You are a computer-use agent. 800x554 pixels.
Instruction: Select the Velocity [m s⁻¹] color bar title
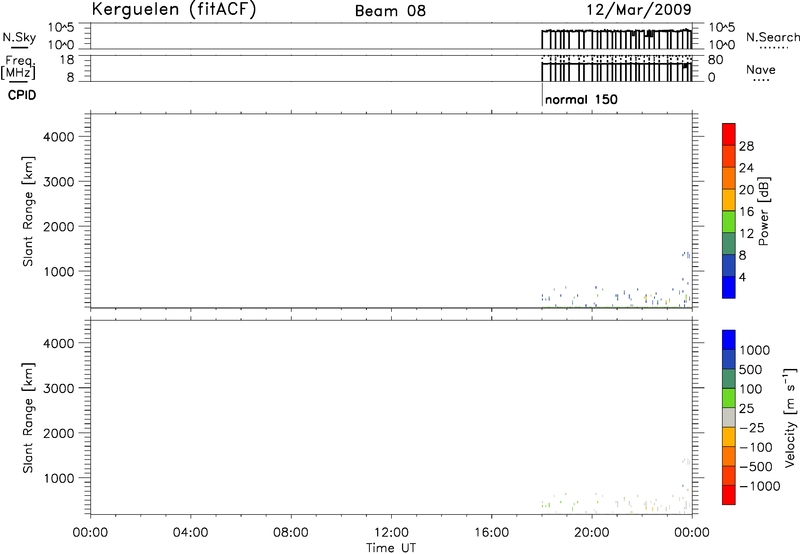click(790, 417)
